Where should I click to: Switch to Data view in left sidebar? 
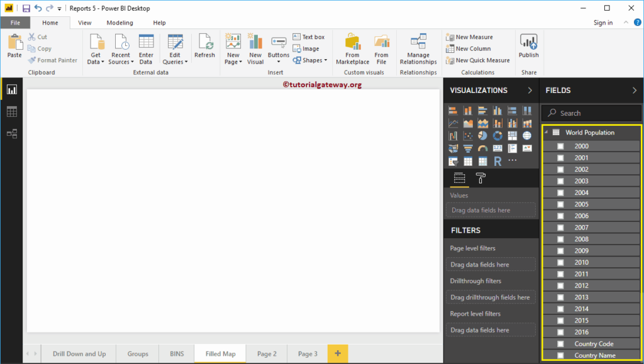point(11,112)
